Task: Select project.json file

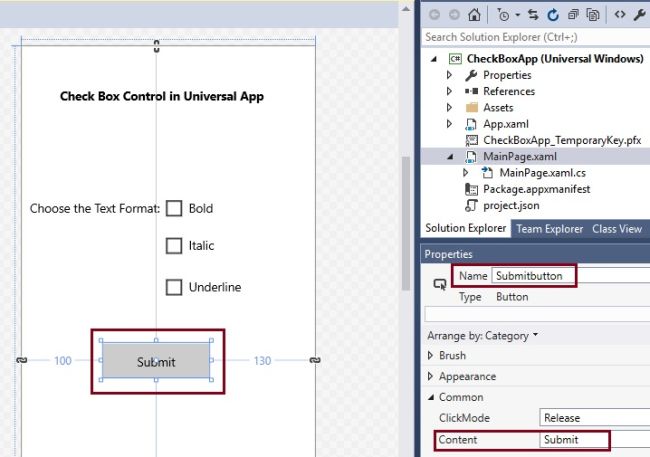Action: tap(511, 205)
